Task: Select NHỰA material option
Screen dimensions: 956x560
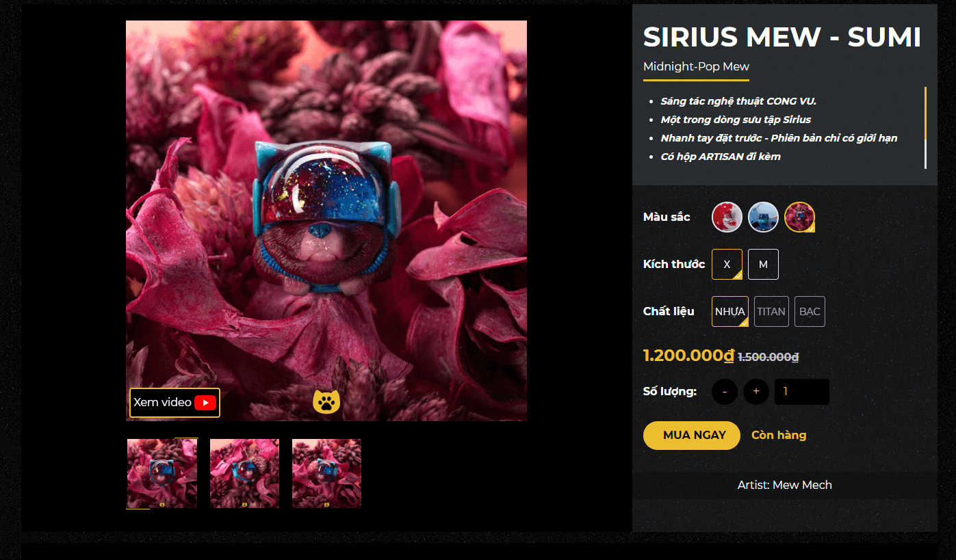Action: tap(730, 311)
